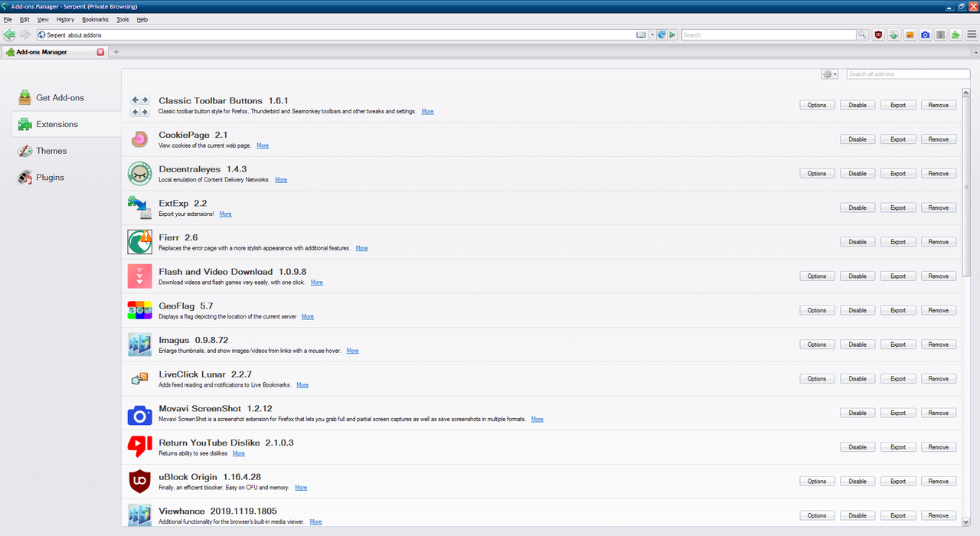Open the address bar history dropdown arrow

click(x=652, y=35)
